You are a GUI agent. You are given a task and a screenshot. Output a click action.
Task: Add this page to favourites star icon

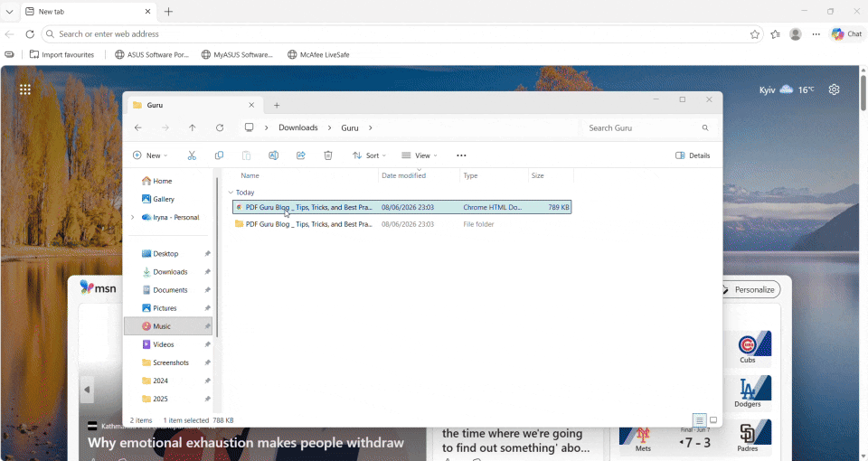coord(754,34)
